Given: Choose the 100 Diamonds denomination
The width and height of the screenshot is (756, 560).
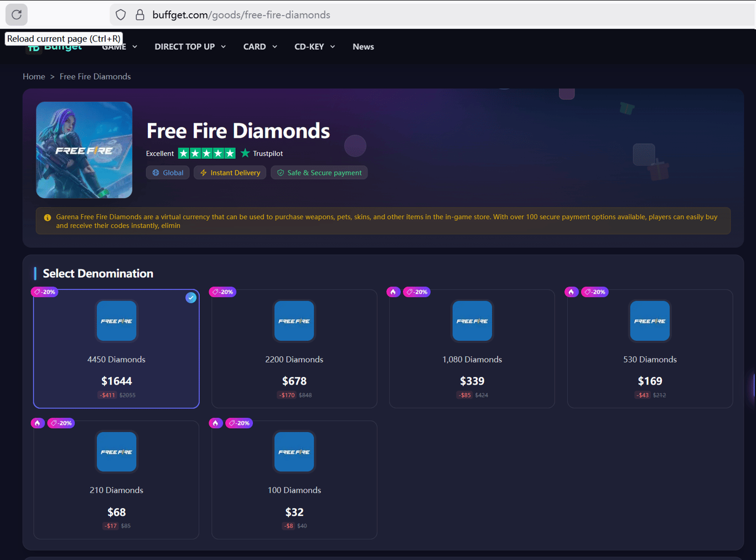Looking at the screenshot, I should tap(294, 480).
